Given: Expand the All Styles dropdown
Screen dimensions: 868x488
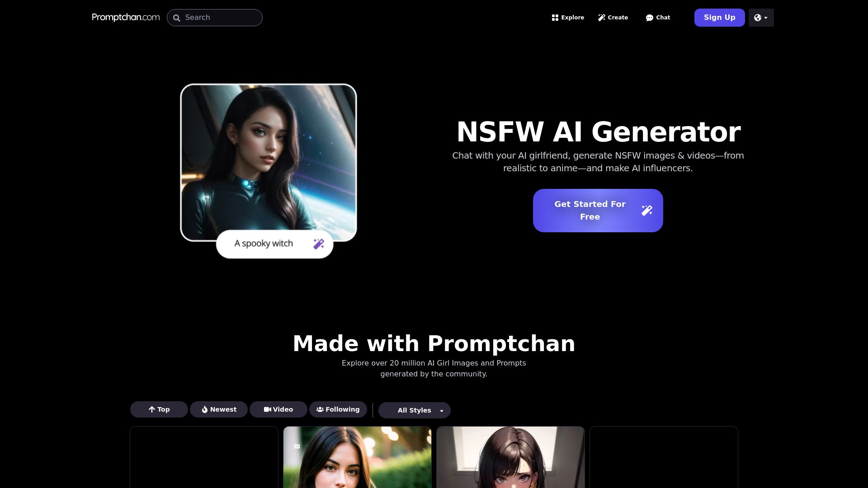Looking at the screenshot, I should point(415,410).
